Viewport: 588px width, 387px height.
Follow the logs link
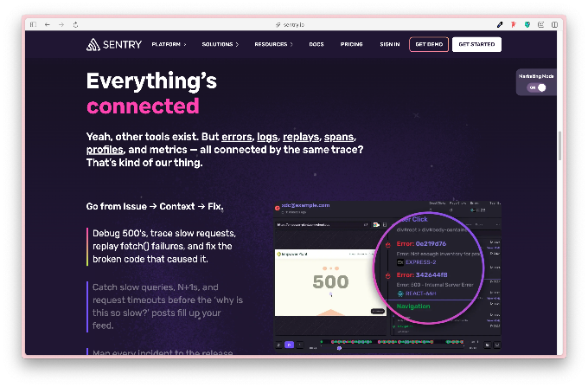[267, 137]
